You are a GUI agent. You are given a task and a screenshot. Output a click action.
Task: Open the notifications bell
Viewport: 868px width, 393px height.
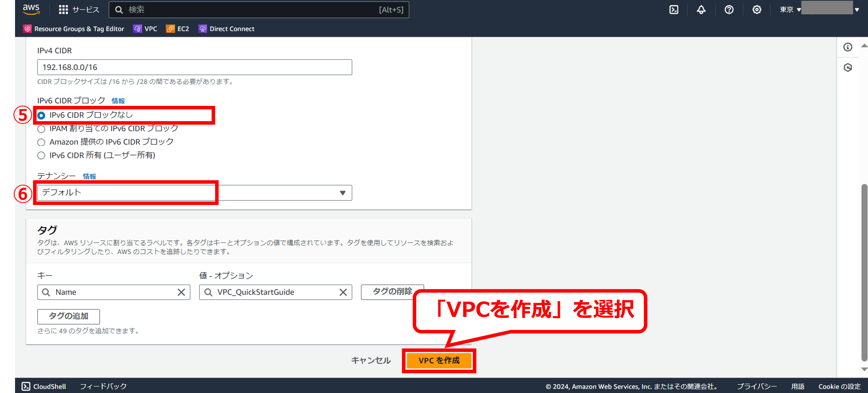[x=701, y=10]
